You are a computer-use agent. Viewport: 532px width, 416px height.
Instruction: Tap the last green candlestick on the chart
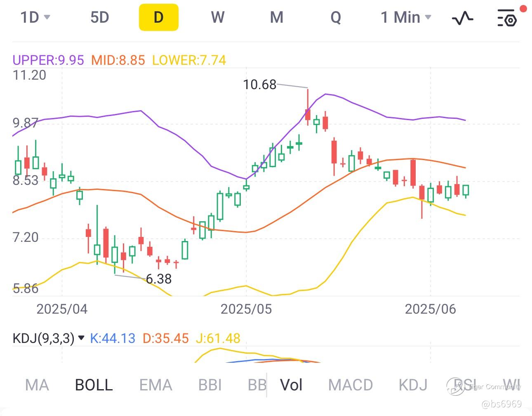click(x=466, y=190)
